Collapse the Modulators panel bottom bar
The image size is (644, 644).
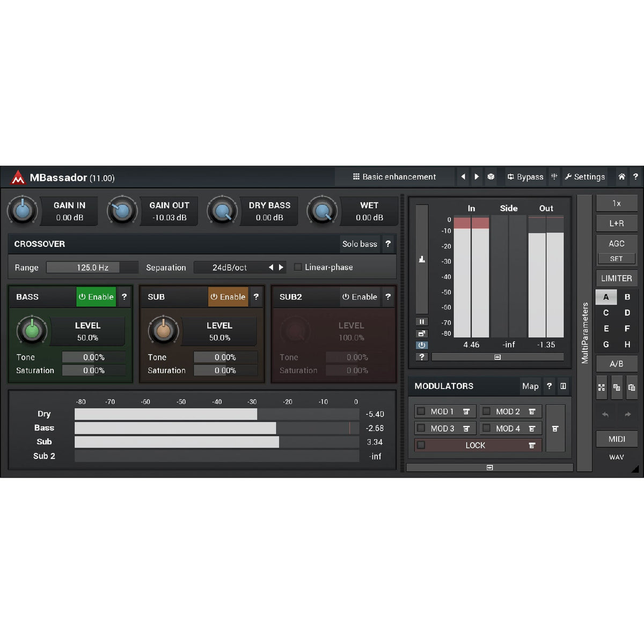pos(489,467)
